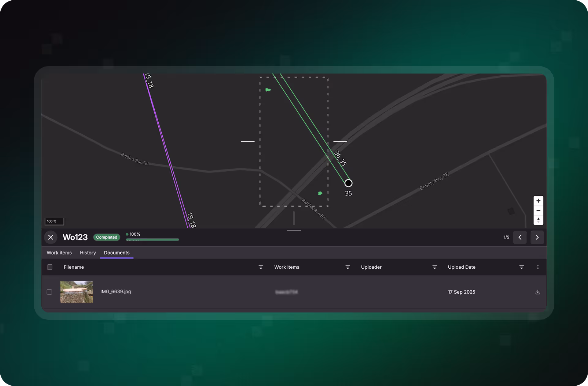This screenshot has height=386, width=588.
Task: Click the IMG_6639.jpg filename link
Action: [115, 292]
